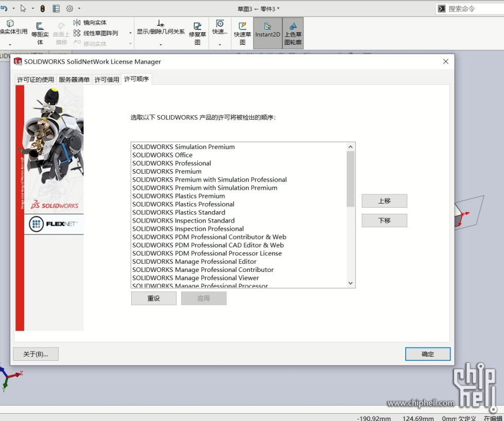
Task: Click the FlexNet logo in the sidebar
Action: [53, 224]
